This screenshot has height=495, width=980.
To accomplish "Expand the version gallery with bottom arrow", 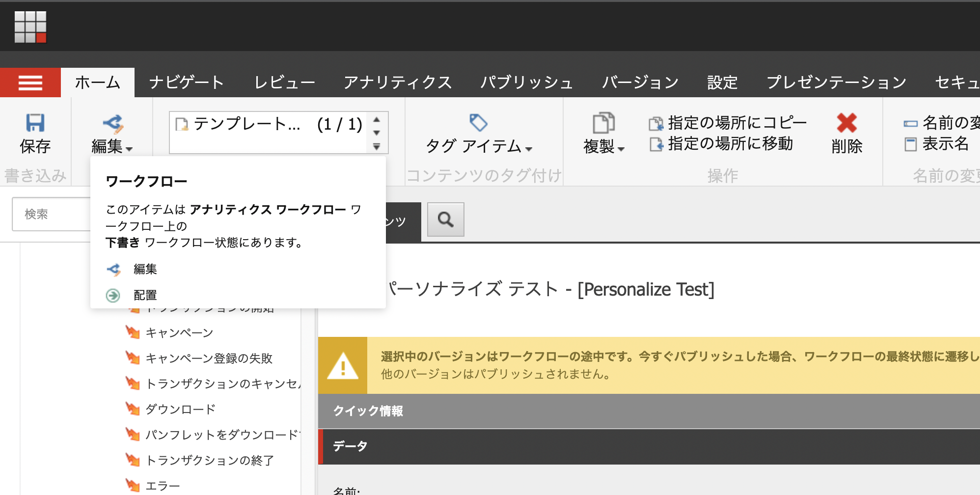I will (x=377, y=146).
